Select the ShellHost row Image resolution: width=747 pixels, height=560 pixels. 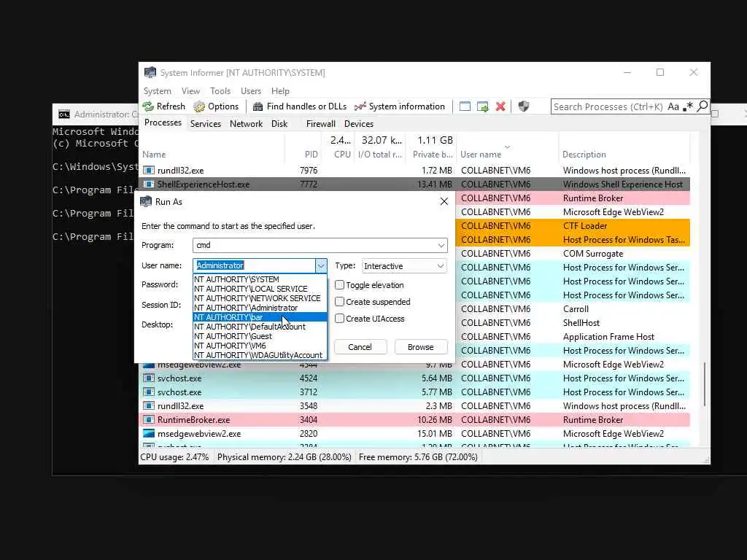coord(573,323)
